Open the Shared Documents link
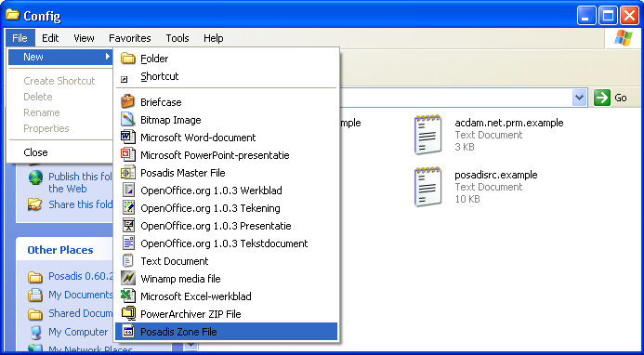Image resolution: width=644 pixels, height=355 pixels. point(81,313)
